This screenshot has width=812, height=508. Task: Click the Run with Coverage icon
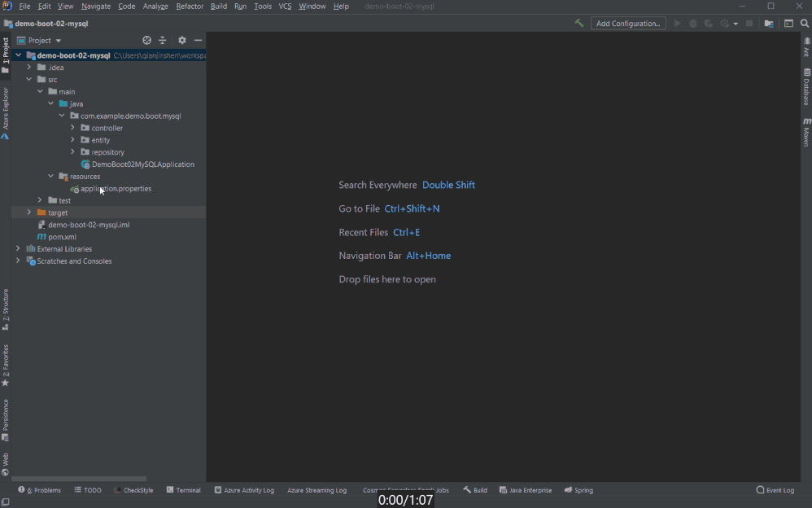(x=709, y=24)
